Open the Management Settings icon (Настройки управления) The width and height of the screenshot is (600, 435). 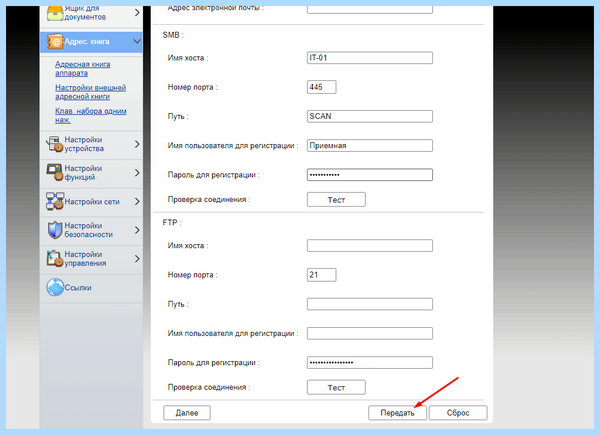click(55, 259)
